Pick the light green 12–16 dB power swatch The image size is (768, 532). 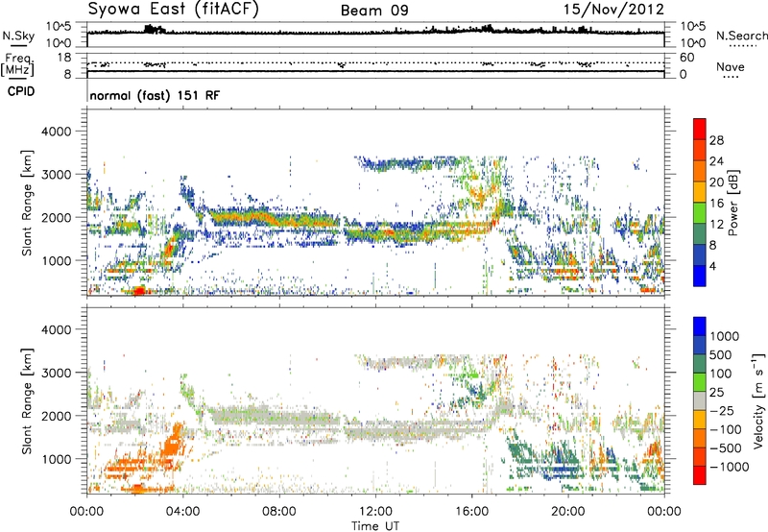(700, 212)
